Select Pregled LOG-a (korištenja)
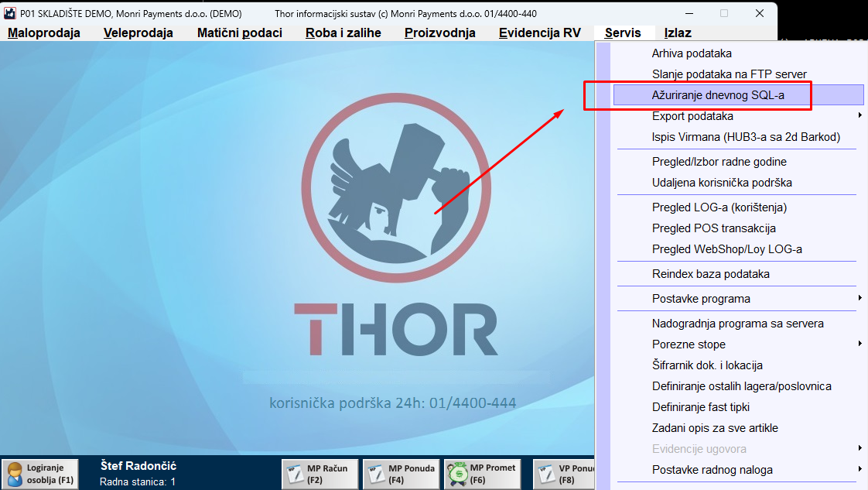The image size is (868, 490). (x=739, y=207)
